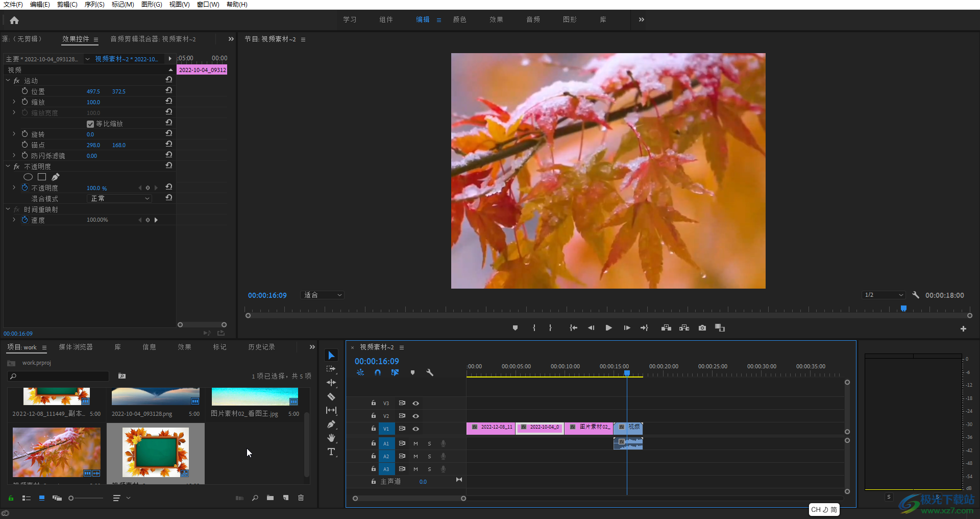This screenshot has height=519, width=980.
Task: Click the New Bin folder icon
Action: [270, 498]
